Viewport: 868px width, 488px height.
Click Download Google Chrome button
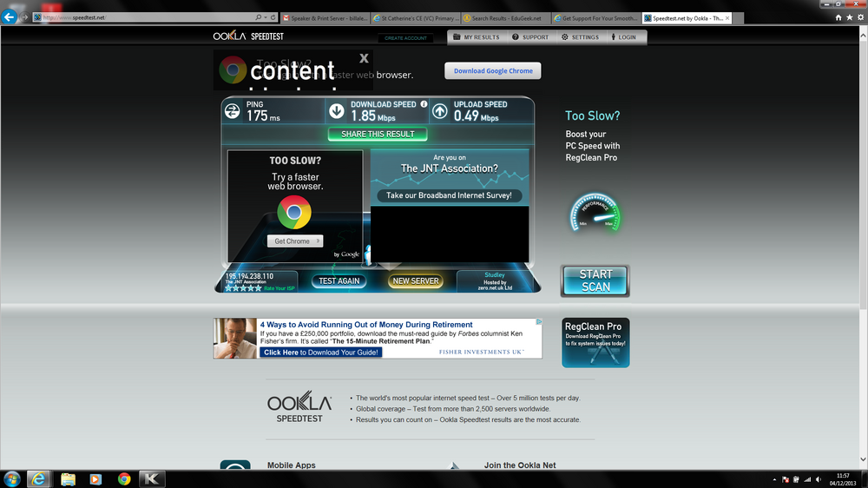pos(493,71)
